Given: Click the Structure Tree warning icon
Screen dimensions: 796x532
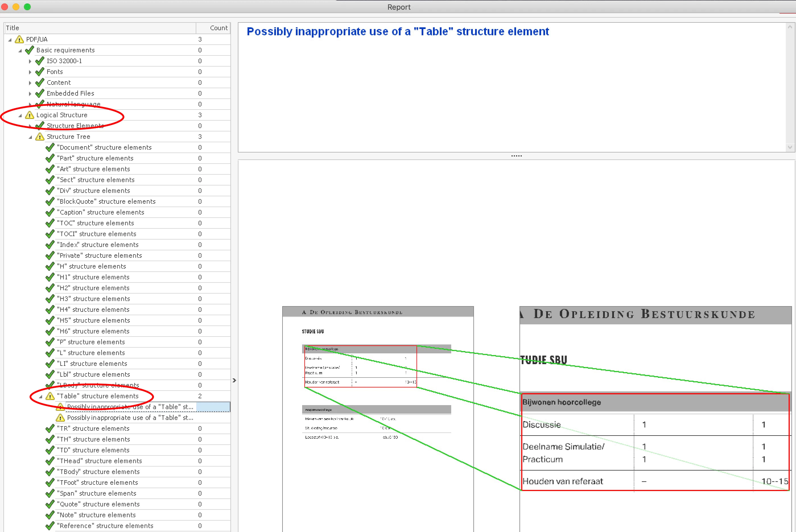Looking at the screenshot, I should point(40,137).
